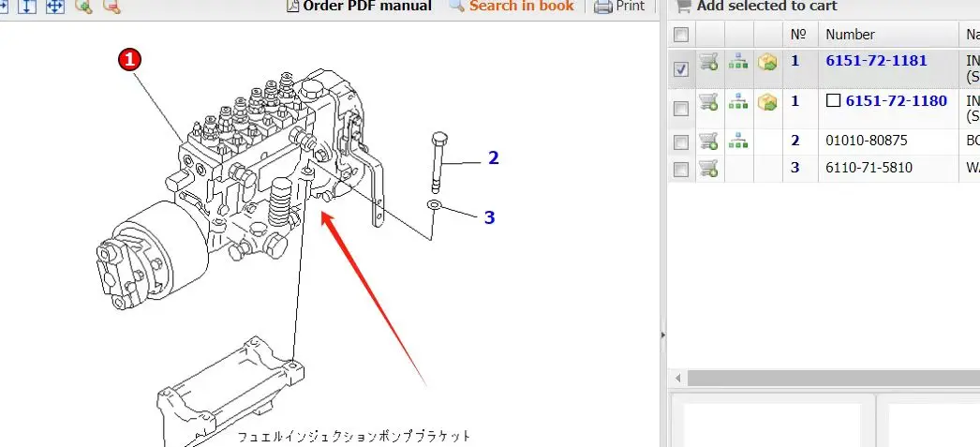The width and height of the screenshot is (980, 447).
Task: Uncheck the row checkbox for 6151-72-1181
Action: click(681, 68)
